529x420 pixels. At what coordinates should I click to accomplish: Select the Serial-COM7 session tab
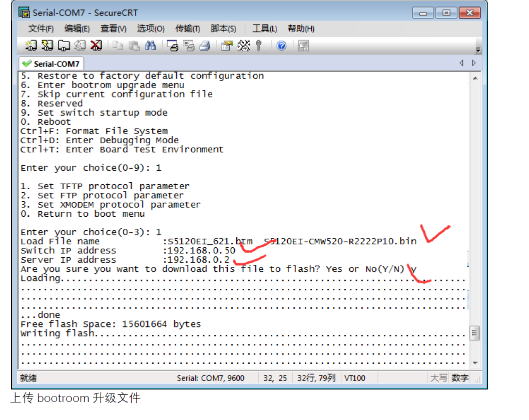point(51,64)
